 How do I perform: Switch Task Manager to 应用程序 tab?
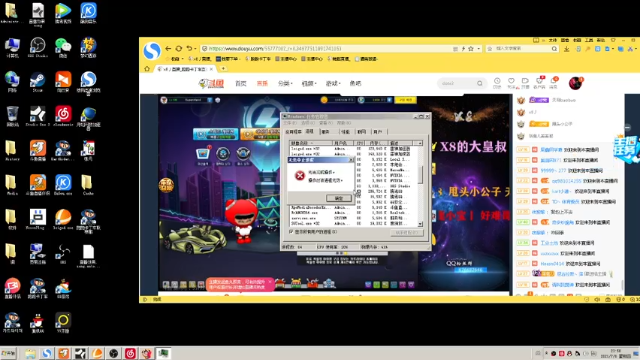click(x=293, y=132)
